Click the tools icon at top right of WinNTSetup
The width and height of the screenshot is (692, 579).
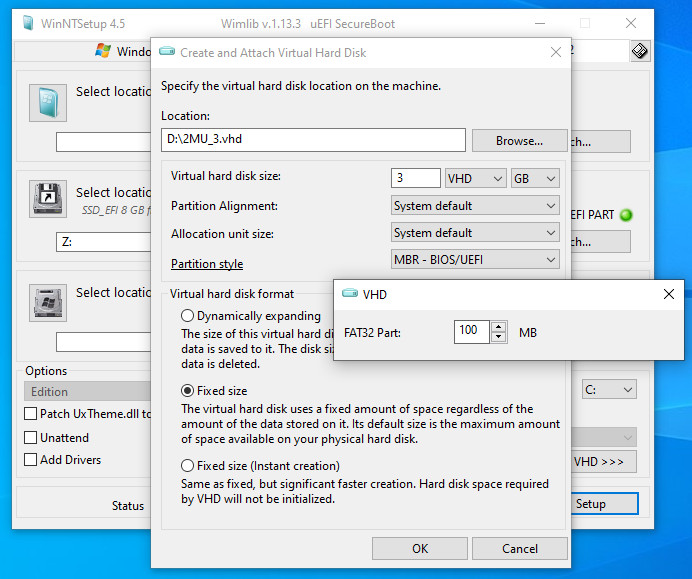pos(639,51)
